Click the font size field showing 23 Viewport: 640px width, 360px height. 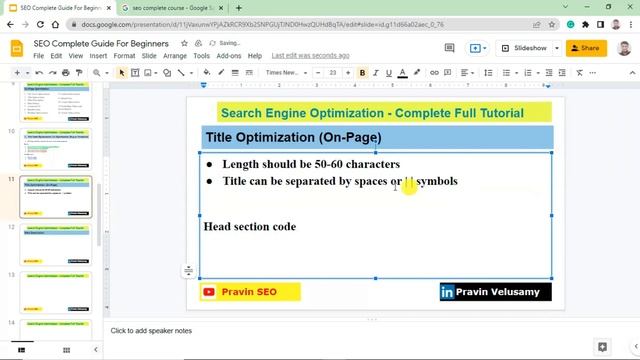pyautogui.click(x=333, y=73)
